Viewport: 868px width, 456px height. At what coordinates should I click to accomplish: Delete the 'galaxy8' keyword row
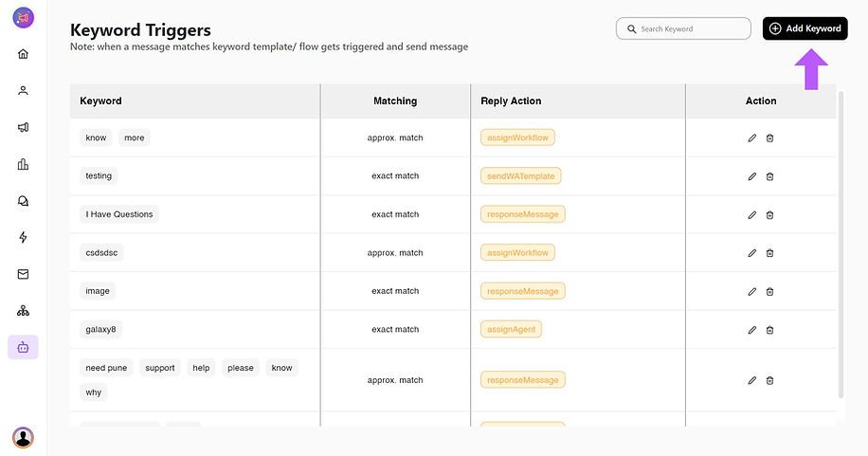point(769,330)
